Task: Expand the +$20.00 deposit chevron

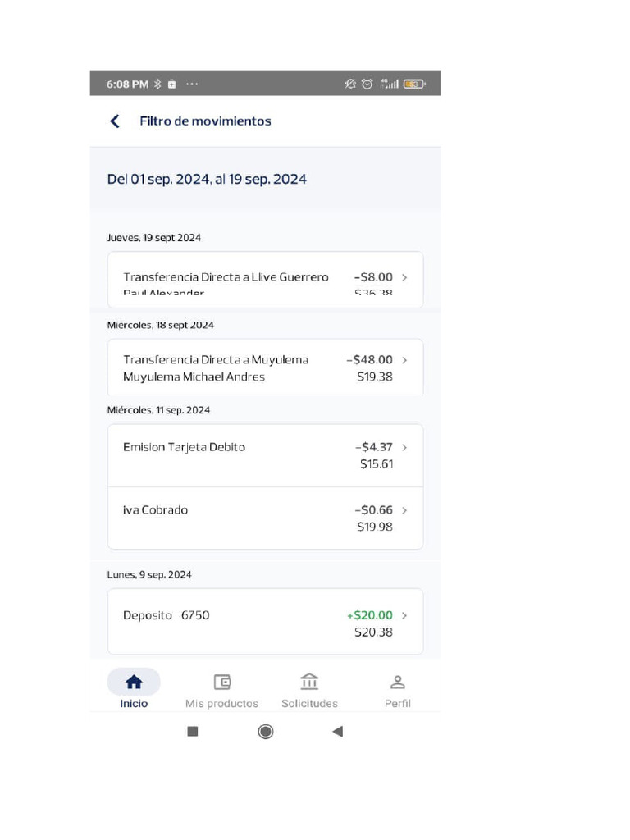Action: pos(404,615)
